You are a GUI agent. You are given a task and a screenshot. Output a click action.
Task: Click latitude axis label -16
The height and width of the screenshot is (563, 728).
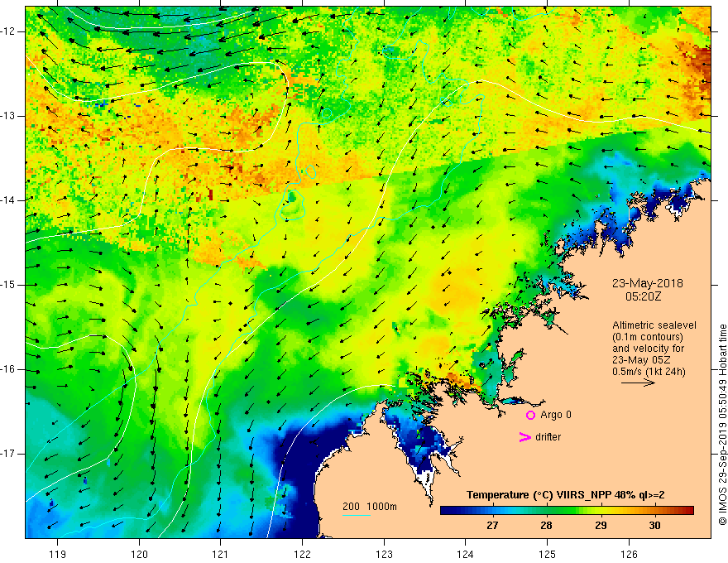(x=9, y=369)
